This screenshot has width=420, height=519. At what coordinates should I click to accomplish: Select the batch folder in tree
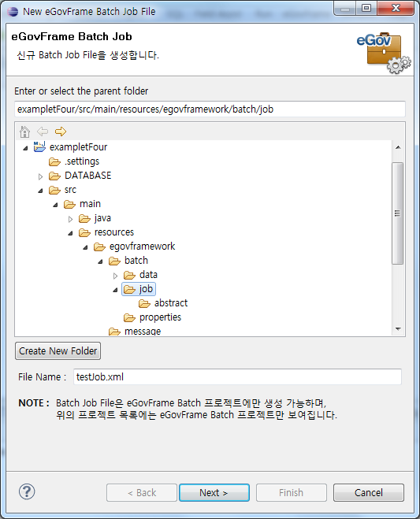tap(136, 261)
